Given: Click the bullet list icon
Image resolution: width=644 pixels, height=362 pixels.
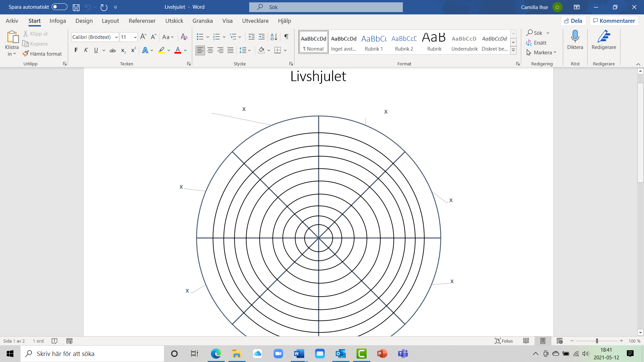Looking at the screenshot, I should click(x=200, y=37).
